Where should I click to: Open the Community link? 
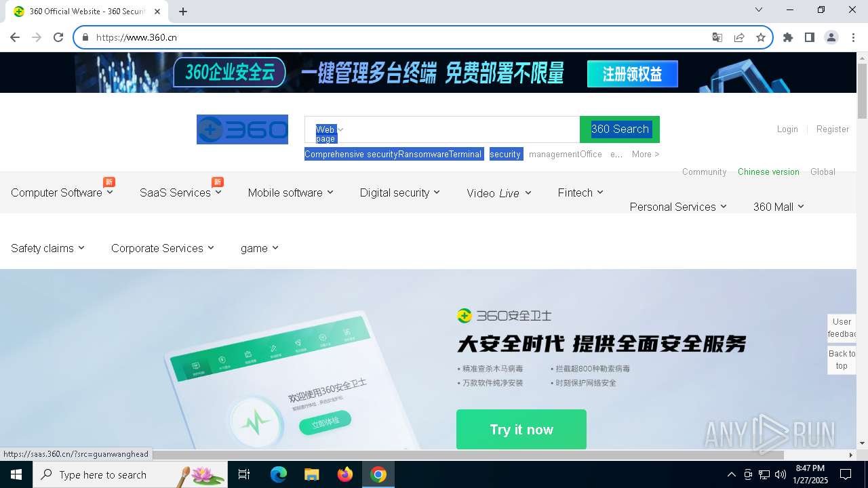click(x=704, y=171)
